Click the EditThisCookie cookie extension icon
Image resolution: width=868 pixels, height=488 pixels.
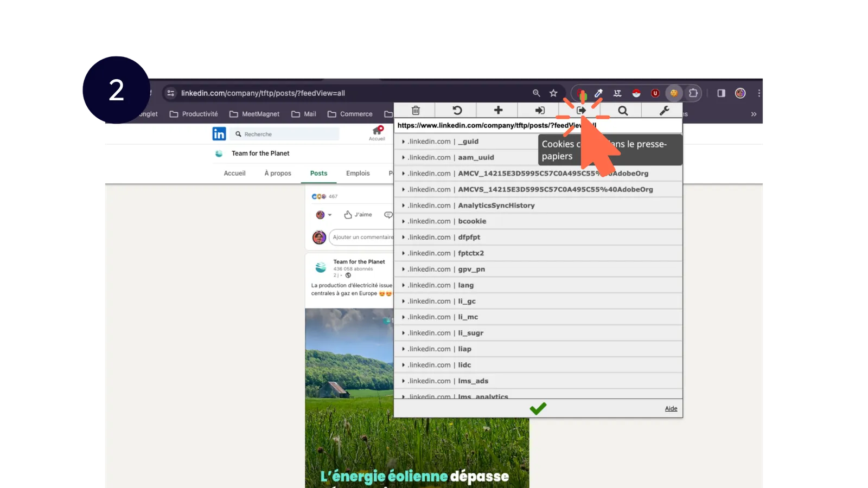coord(674,93)
